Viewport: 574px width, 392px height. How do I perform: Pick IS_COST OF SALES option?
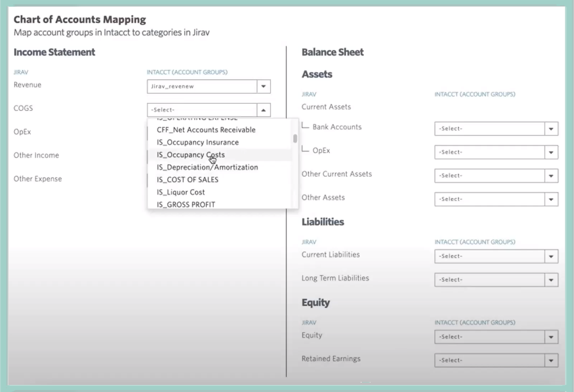188,180
